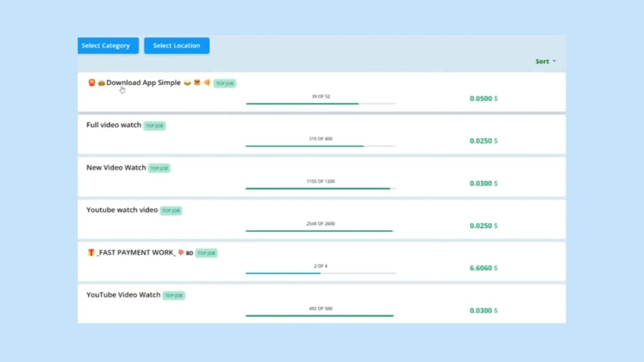Click the Select Location button

tap(177, 46)
